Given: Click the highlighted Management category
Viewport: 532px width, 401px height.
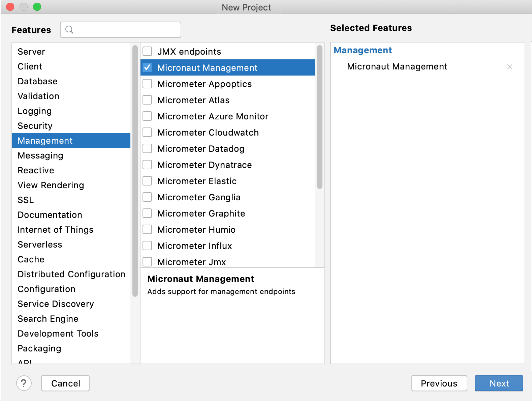Looking at the screenshot, I should pos(71,141).
